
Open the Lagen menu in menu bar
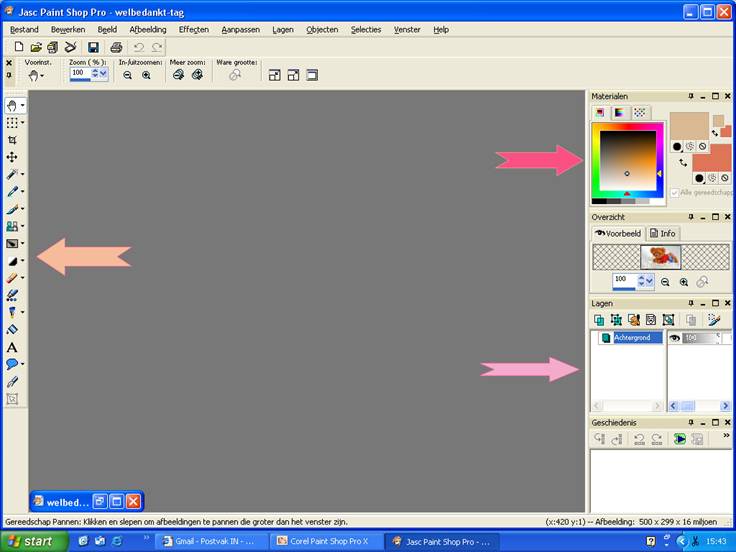point(283,30)
